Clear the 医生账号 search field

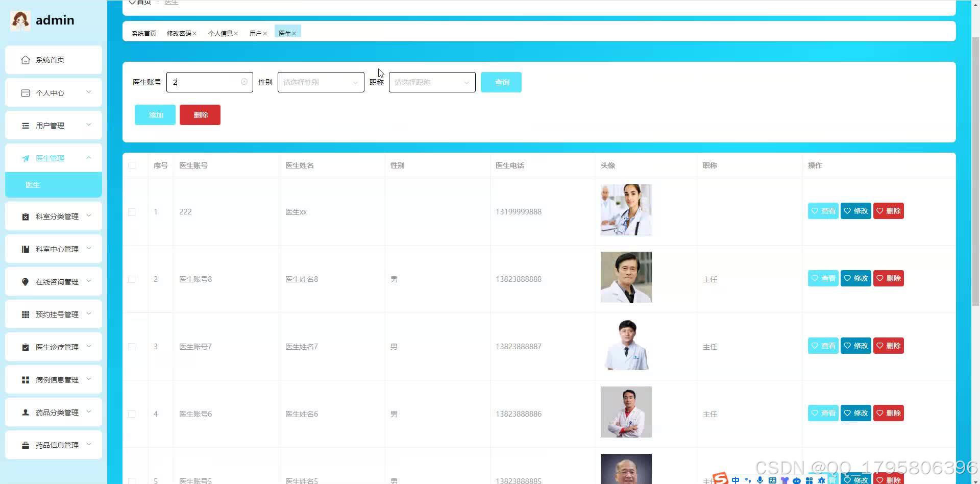(x=244, y=82)
